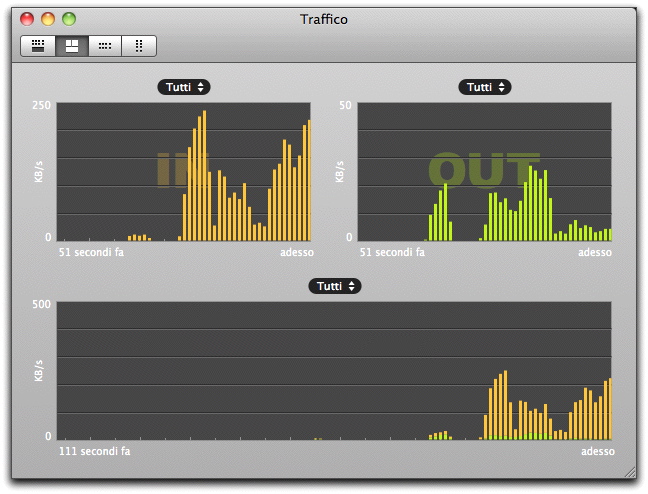Click KB/s axis label of OUT graph
Screen dimensions: 648x494
tap(339, 172)
